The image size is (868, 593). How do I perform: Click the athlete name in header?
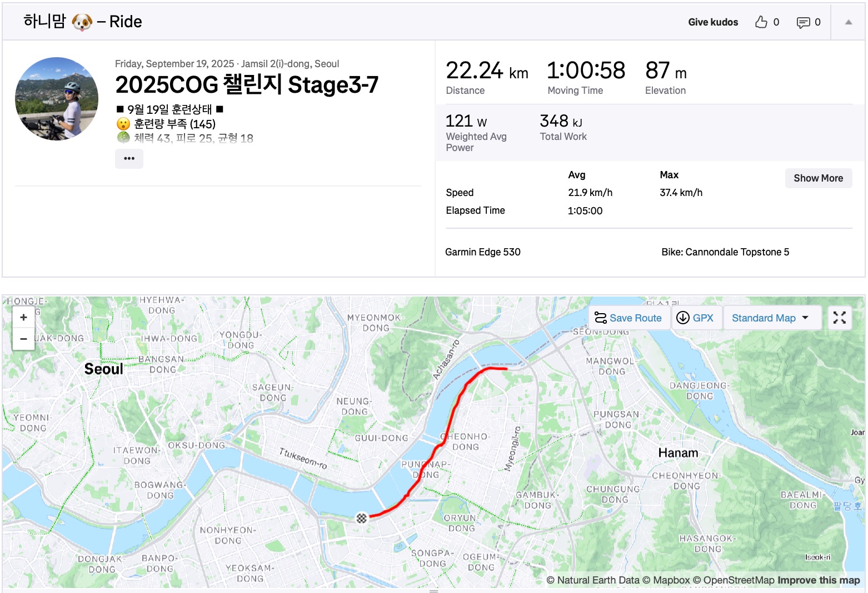point(44,22)
